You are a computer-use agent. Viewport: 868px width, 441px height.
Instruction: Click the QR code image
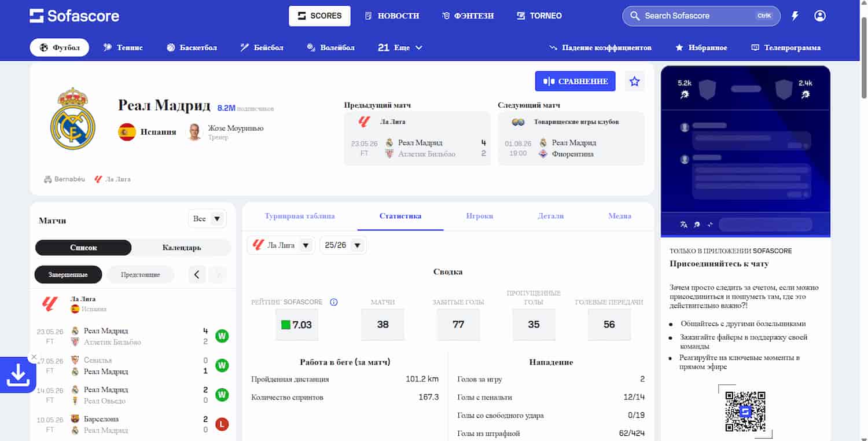click(x=745, y=411)
